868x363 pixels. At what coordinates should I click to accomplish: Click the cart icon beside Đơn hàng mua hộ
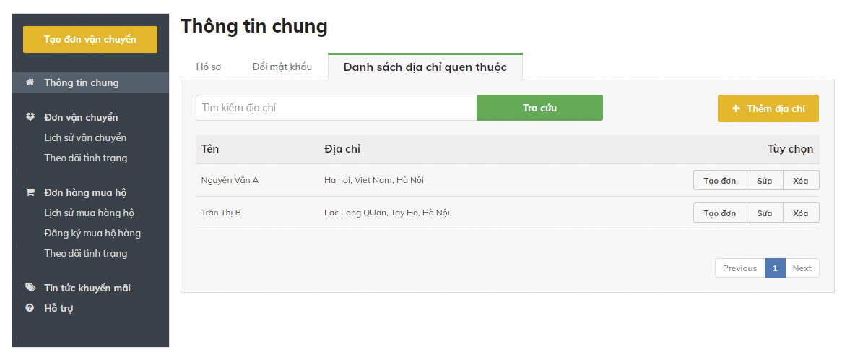coord(30,192)
